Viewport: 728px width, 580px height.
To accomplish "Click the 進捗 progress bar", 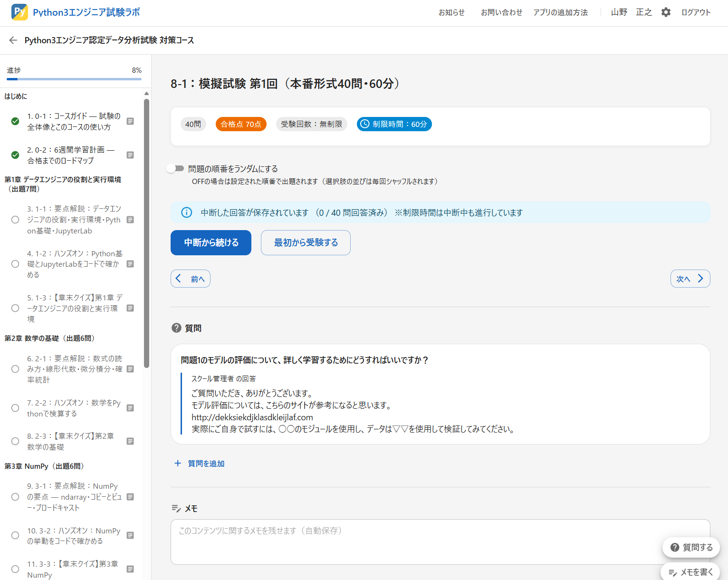I will [74, 79].
